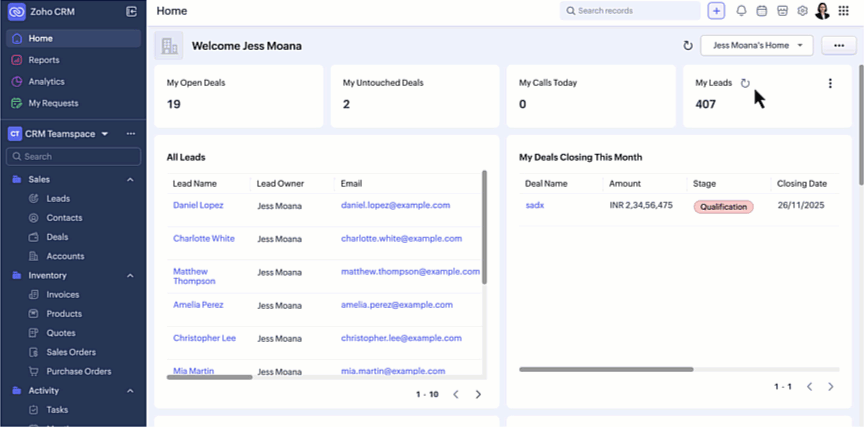Screen dimensions: 864x427
Task: Click the home page refresh icon
Action: click(x=687, y=46)
